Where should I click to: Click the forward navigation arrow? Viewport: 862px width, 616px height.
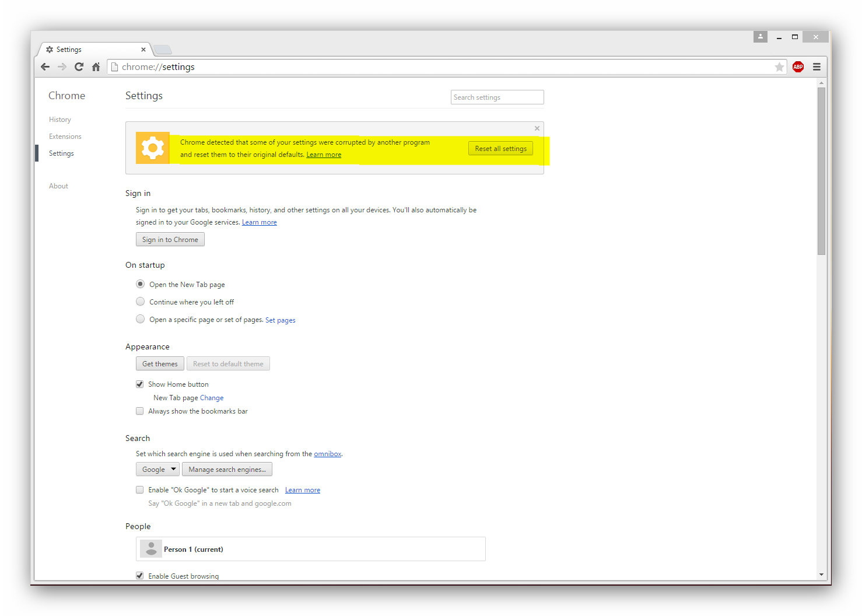tap(62, 66)
